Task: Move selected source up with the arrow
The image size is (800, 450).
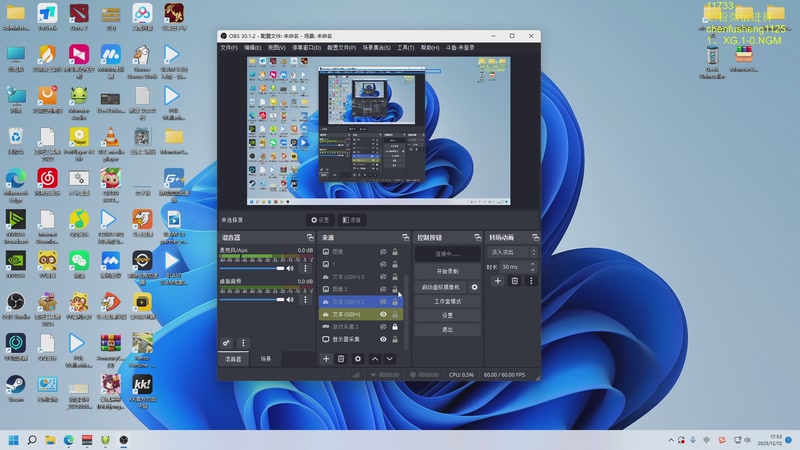Action: (x=375, y=358)
